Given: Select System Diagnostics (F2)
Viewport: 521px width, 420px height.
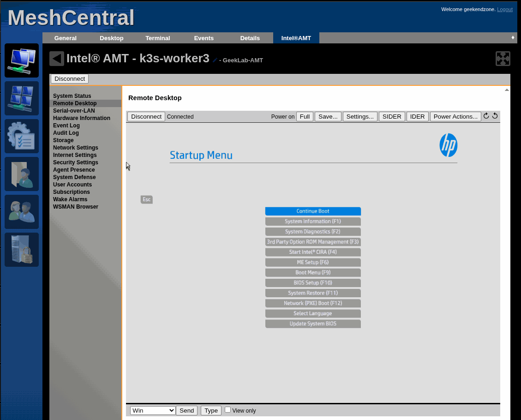Looking at the screenshot, I should click(313, 232).
